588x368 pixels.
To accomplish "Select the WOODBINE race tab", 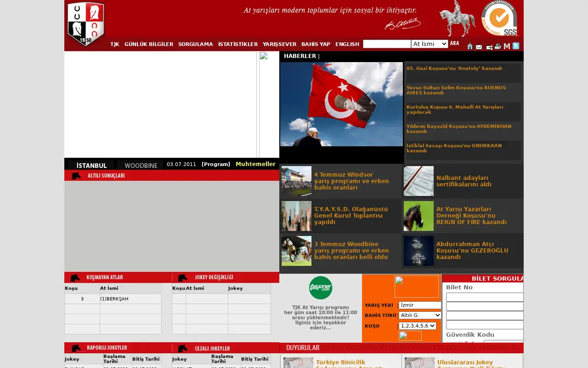I will (x=141, y=165).
